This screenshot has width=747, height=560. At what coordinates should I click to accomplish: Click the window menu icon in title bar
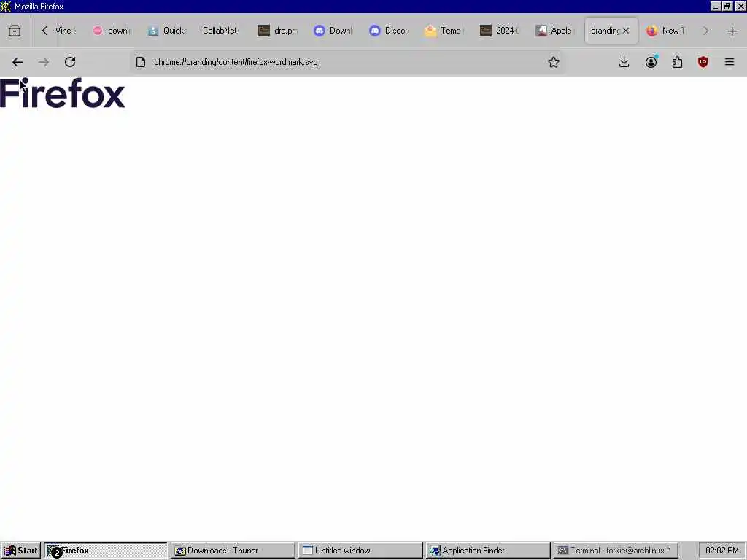point(6,6)
